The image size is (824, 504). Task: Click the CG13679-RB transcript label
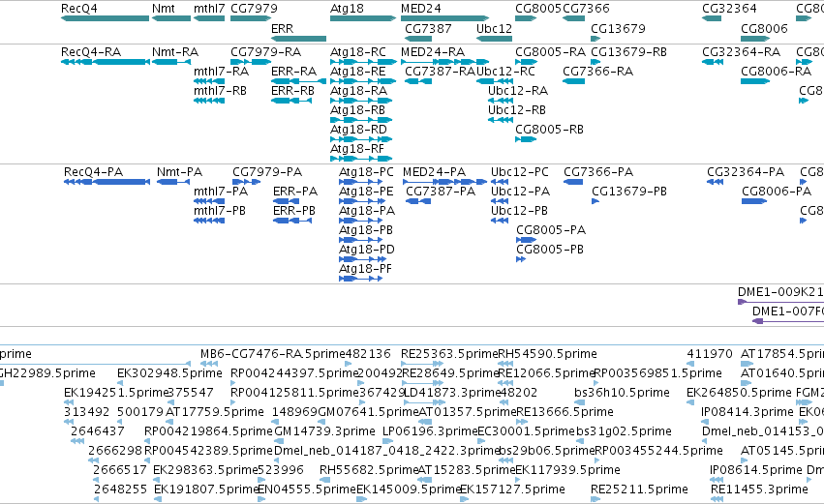click(629, 52)
